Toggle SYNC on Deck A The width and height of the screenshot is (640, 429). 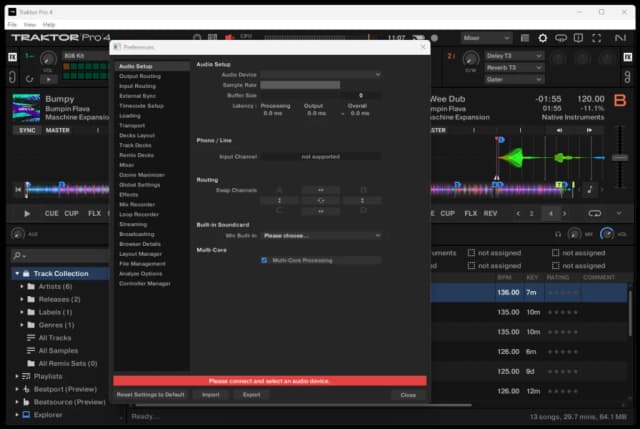pos(27,130)
